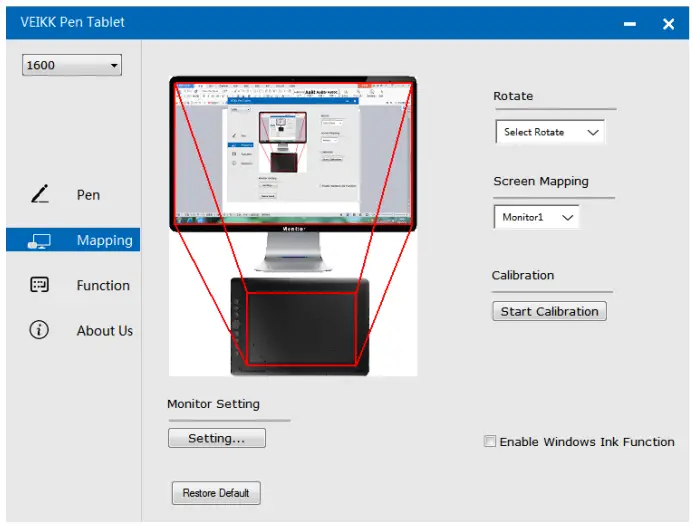Viewport: 693px width, 527px height.
Task: Switch to the Mapping section
Action: pyautogui.click(x=73, y=240)
